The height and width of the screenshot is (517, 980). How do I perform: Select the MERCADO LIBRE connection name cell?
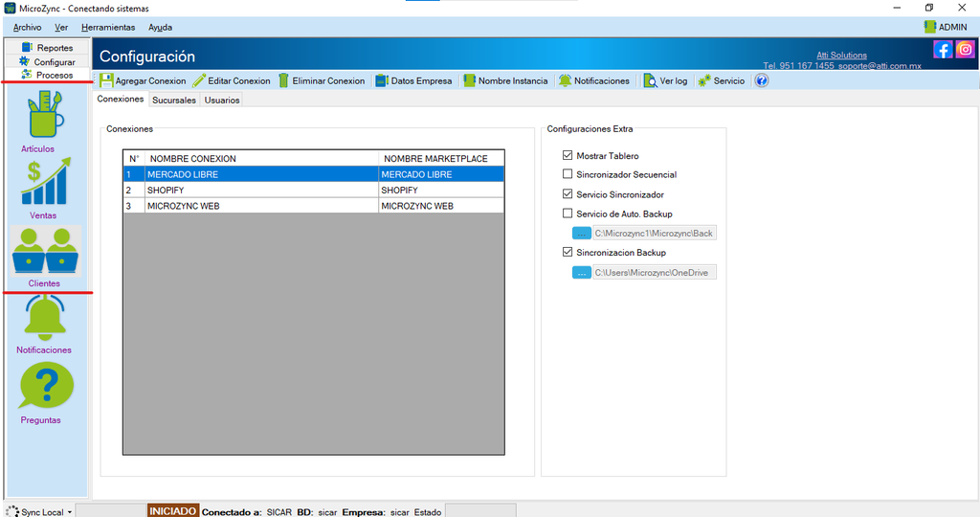tap(261, 174)
